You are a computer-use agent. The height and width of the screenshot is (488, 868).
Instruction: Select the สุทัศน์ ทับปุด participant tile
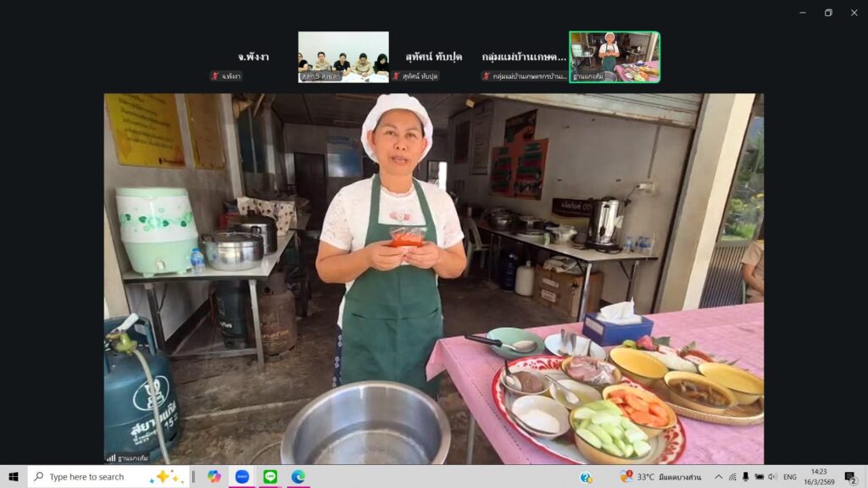tap(434, 58)
